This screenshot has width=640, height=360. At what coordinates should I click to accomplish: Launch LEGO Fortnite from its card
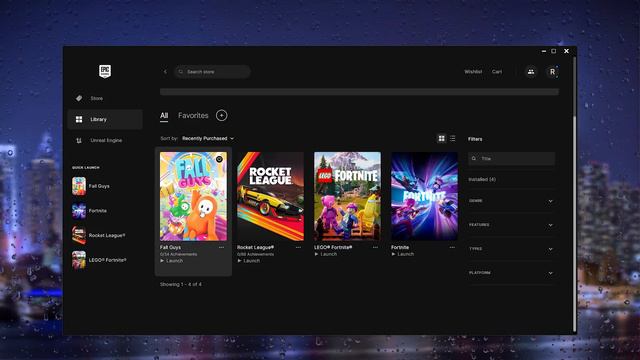click(326, 254)
